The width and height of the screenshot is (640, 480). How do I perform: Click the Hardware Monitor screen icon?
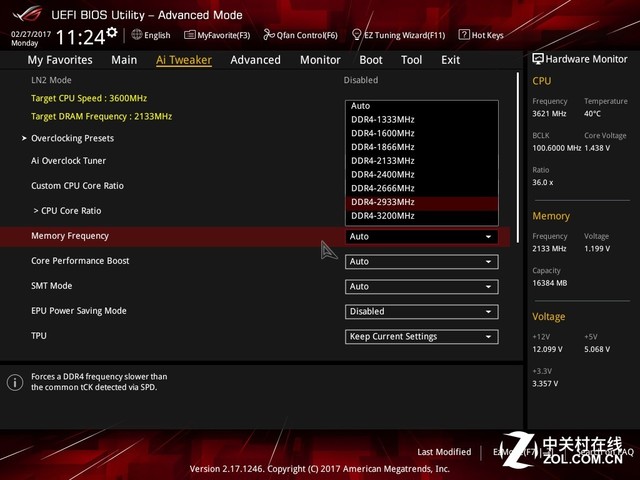[x=538, y=59]
